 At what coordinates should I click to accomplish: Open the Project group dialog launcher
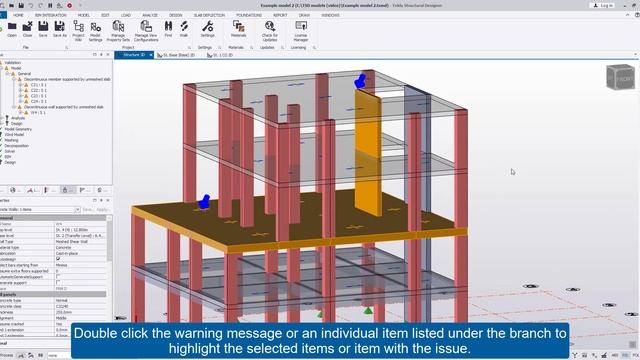[189, 48]
